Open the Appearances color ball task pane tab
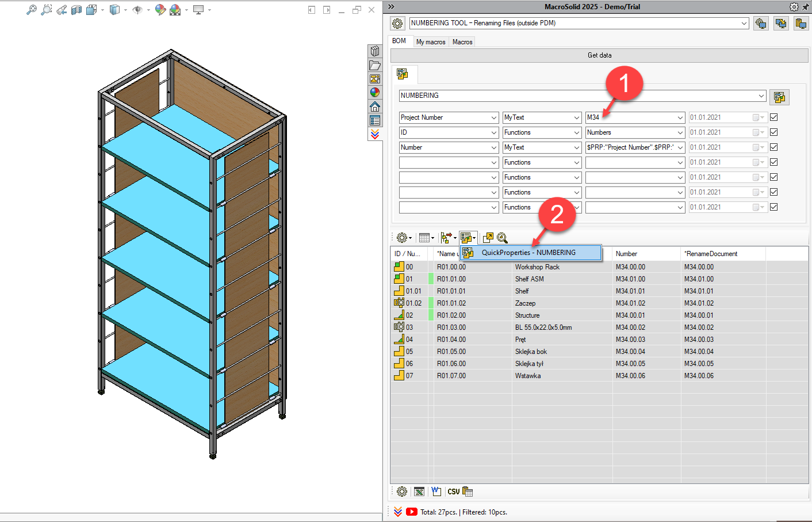 pyautogui.click(x=375, y=93)
